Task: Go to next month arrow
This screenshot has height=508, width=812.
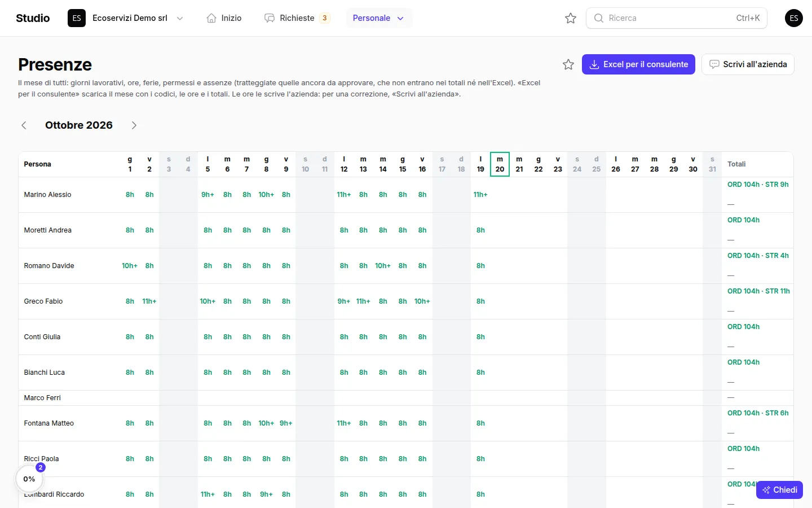Action: coord(134,125)
